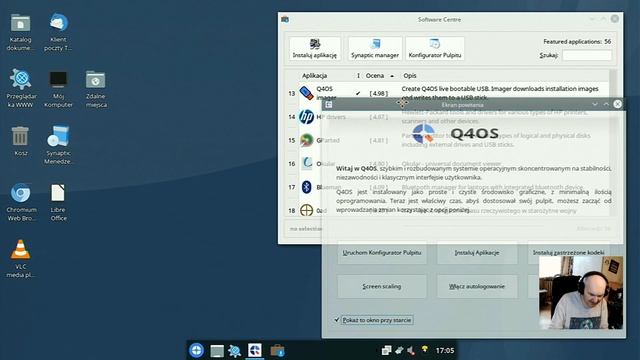Open the yellow notification tray icon
The width and height of the screenshot is (640, 360).
point(425,349)
